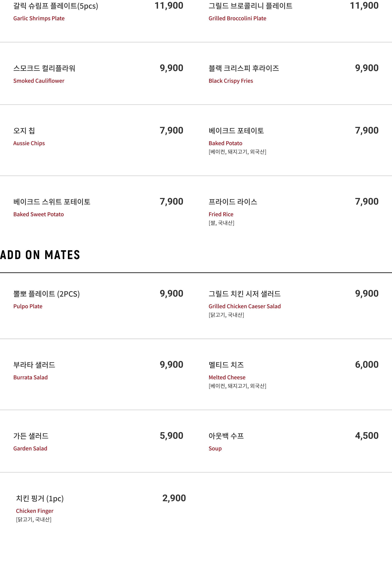Click the ADD ON MATES heading

[x=40, y=255]
